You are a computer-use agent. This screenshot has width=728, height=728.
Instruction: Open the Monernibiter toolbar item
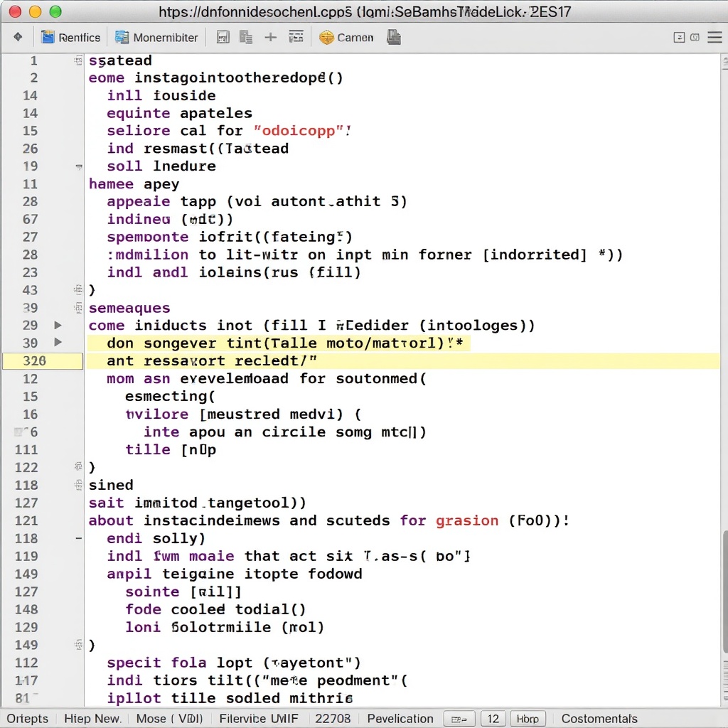(x=156, y=38)
